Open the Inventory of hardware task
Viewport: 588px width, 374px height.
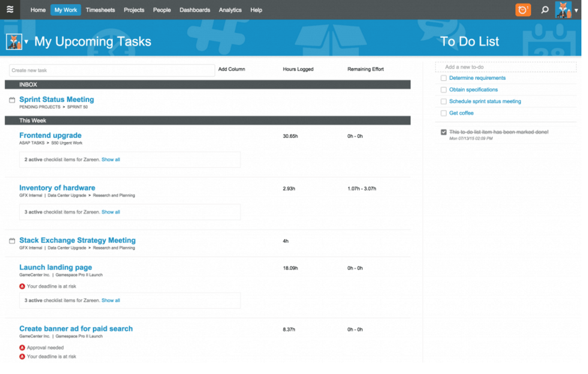(57, 188)
